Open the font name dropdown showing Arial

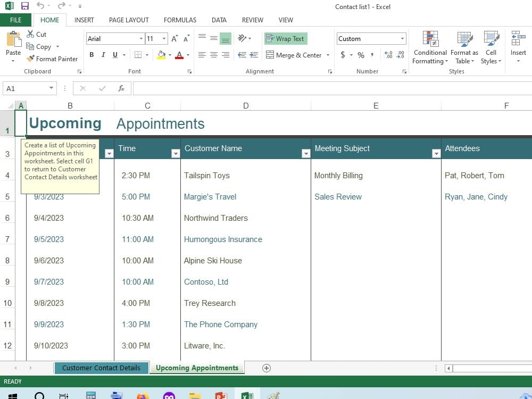pos(141,39)
